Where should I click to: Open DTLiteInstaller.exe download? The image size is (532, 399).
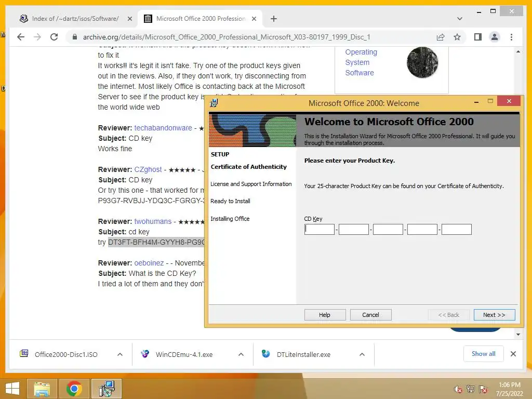[x=303, y=354]
